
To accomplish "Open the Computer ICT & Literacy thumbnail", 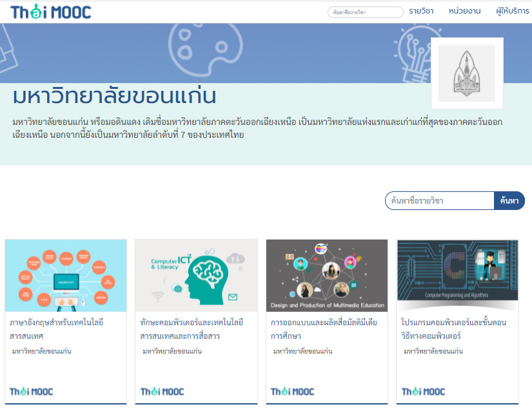I will [x=196, y=276].
